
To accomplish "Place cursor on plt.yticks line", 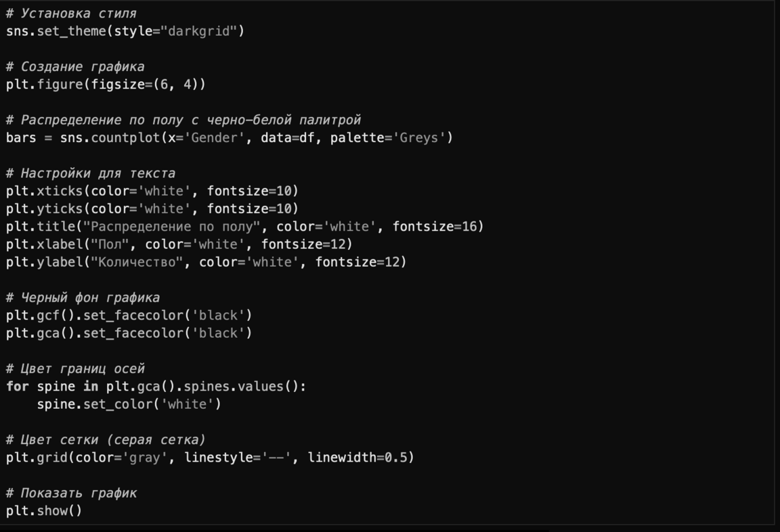I will [x=152, y=208].
